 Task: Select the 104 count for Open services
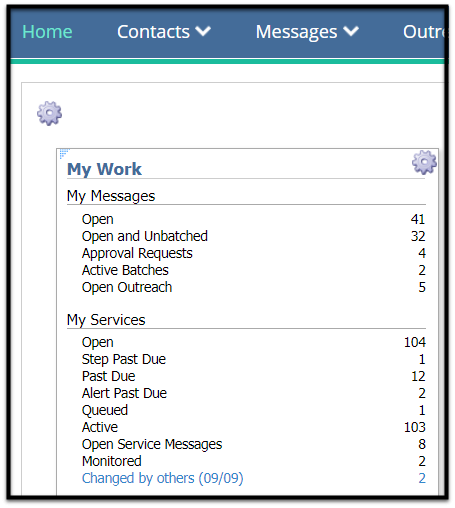click(x=415, y=342)
